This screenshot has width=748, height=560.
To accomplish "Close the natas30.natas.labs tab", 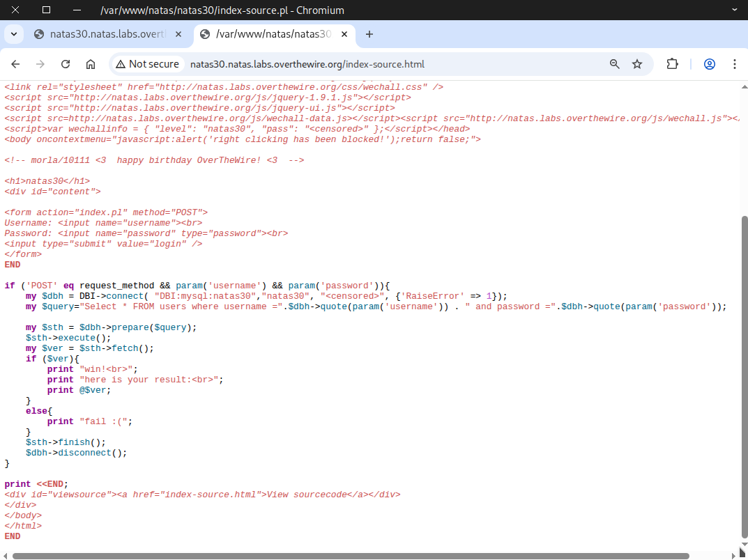I will [178, 34].
